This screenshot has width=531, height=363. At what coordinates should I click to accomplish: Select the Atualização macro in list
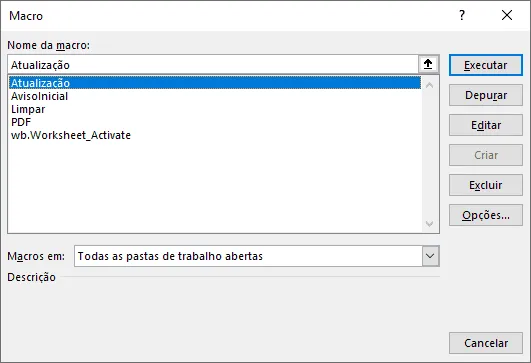[x=215, y=83]
